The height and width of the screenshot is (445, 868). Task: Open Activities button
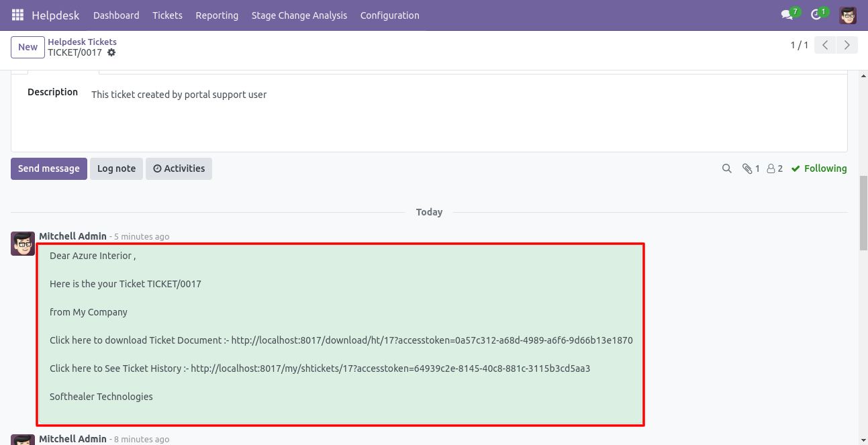[179, 168]
